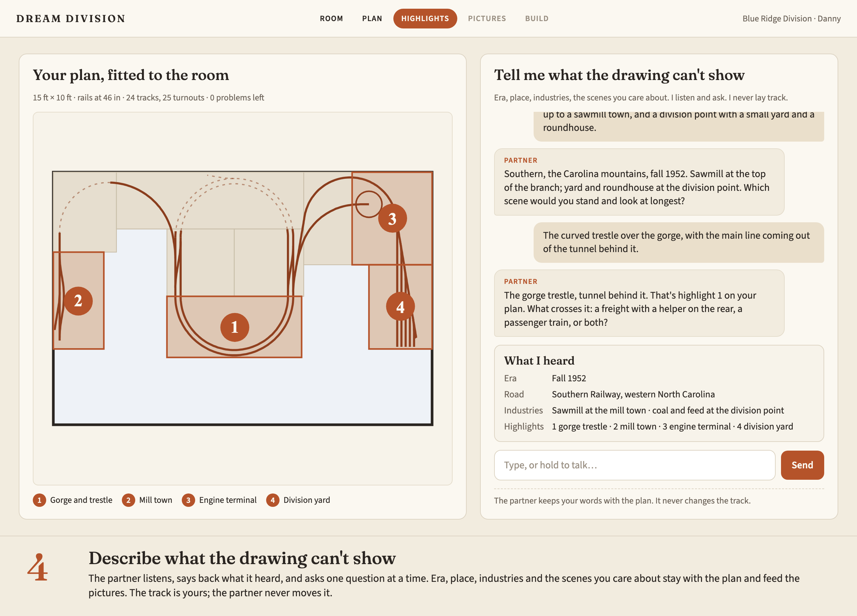Select the Highlights tab

coord(425,18)
